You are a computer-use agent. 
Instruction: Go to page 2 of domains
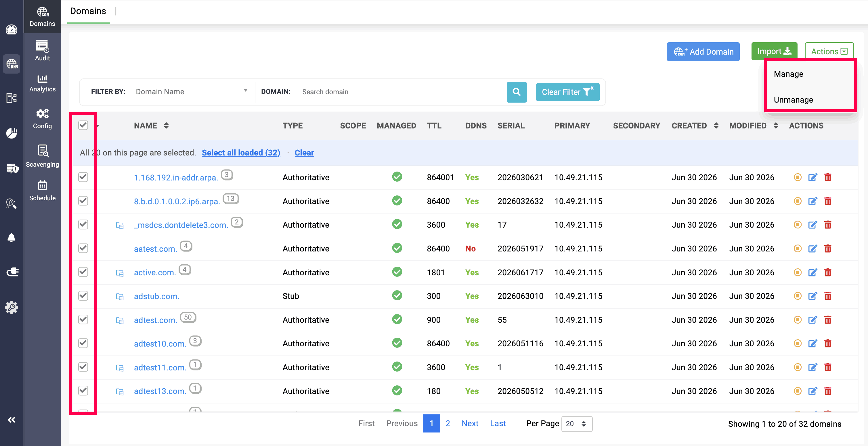pos(448,424)
